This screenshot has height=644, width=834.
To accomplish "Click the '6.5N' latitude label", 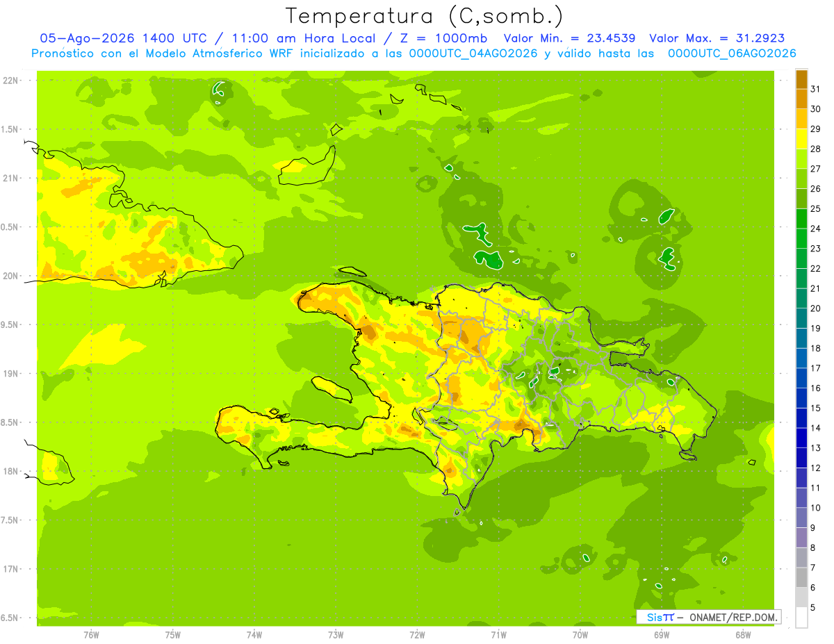I will click(x=9, y=618).
